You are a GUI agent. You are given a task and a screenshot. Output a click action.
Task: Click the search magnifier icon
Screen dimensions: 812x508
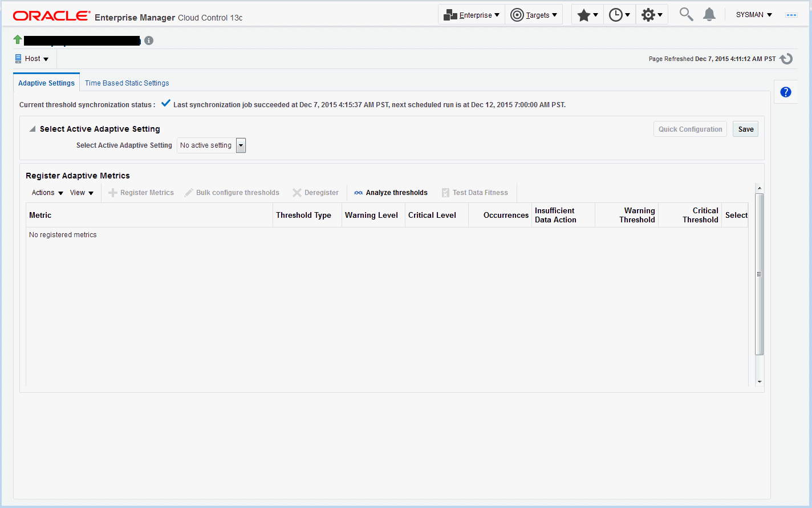click(687, 14)
